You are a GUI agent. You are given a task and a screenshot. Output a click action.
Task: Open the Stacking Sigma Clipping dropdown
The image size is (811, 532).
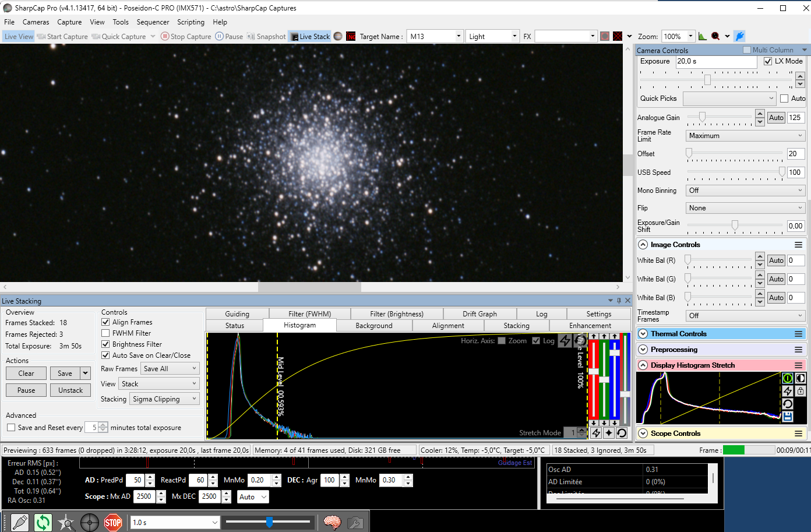tap(165, 399)
